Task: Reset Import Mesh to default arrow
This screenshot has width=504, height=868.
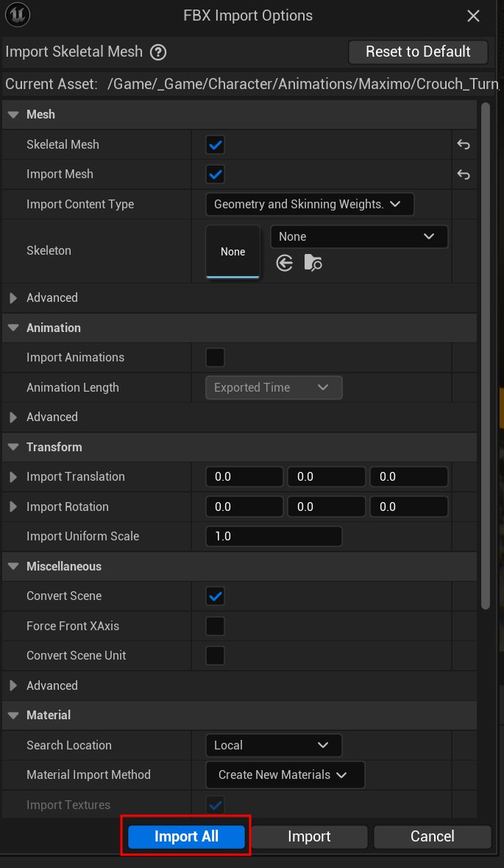Action: coord(463,175)
